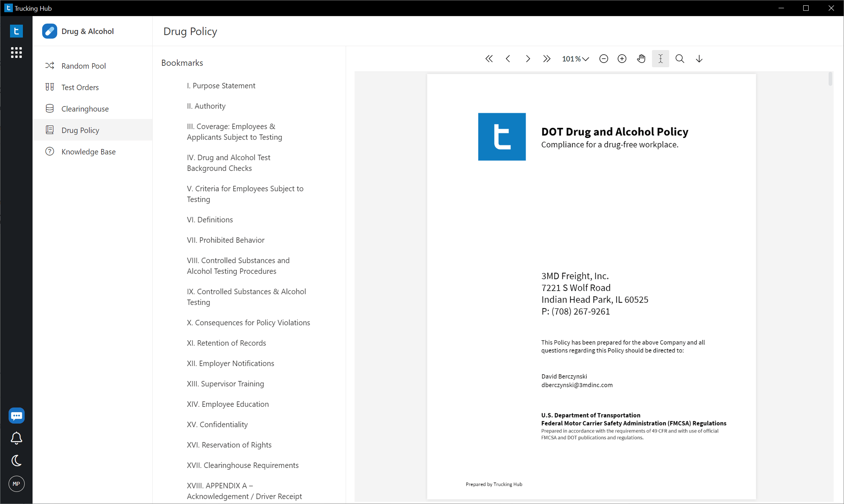Open bookmark XIV. Employee Education

(228, 404)
